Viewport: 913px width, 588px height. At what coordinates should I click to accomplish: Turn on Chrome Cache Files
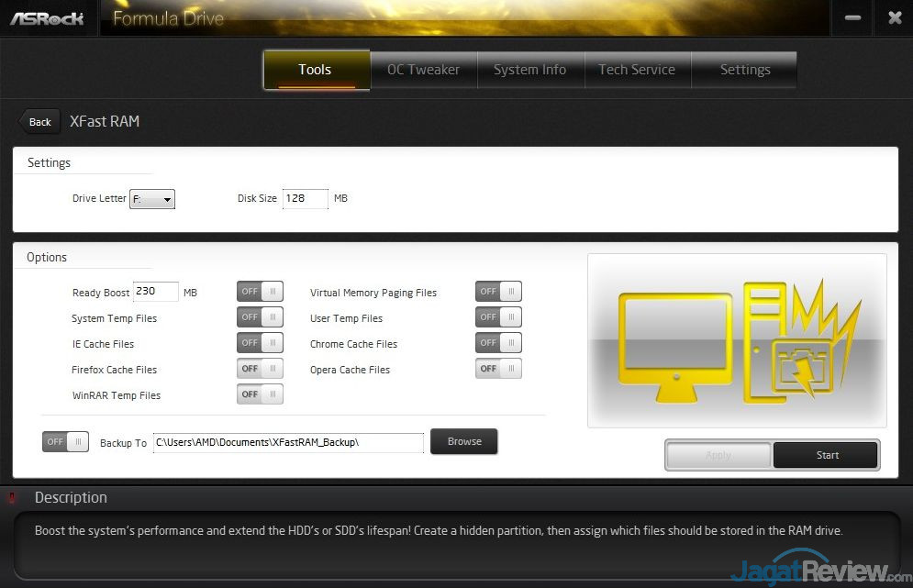pyautogui.click(x=498, y=342)
